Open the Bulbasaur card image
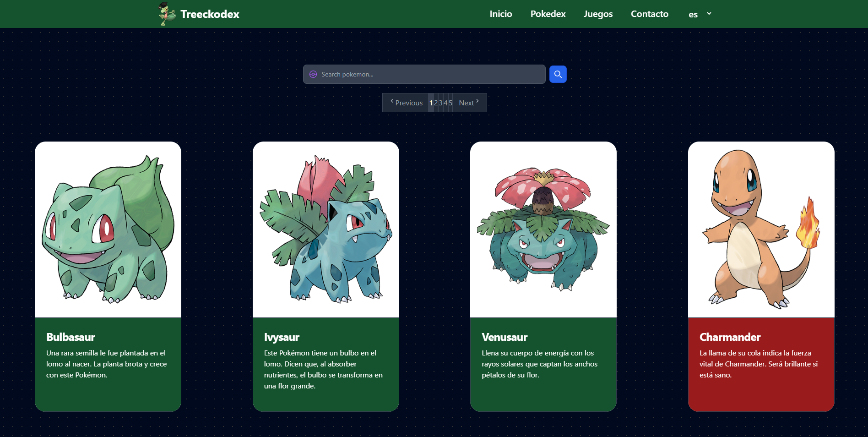 108,229
